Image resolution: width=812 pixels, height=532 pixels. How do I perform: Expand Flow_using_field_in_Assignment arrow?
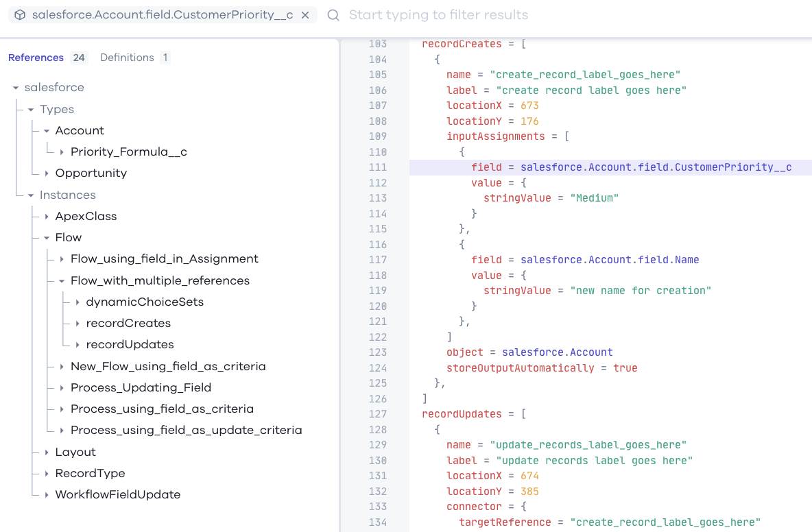pos(62,258)
